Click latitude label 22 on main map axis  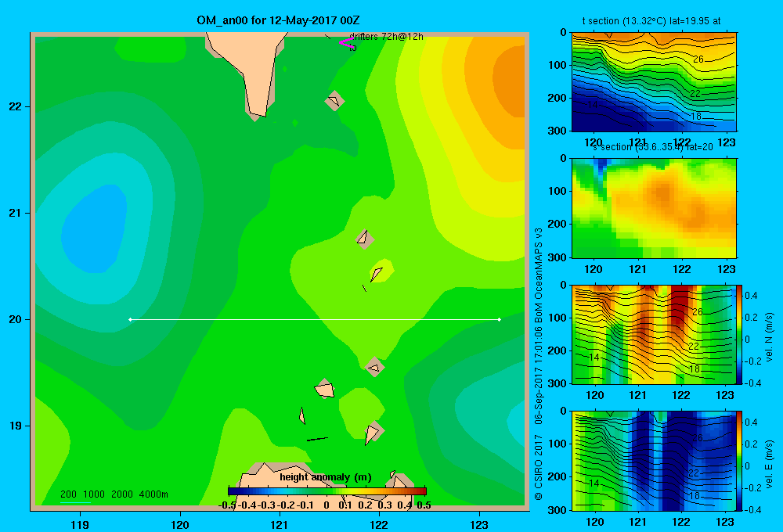[16, 106]
